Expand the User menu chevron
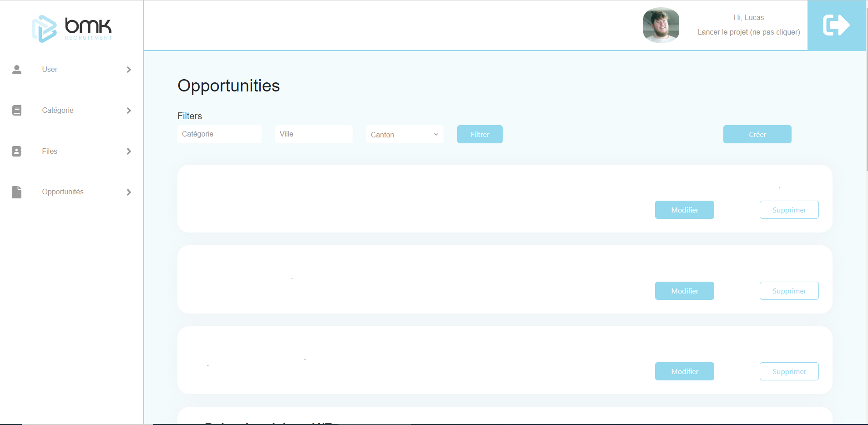Screen dimensions: 868x425 pos(129,70)
